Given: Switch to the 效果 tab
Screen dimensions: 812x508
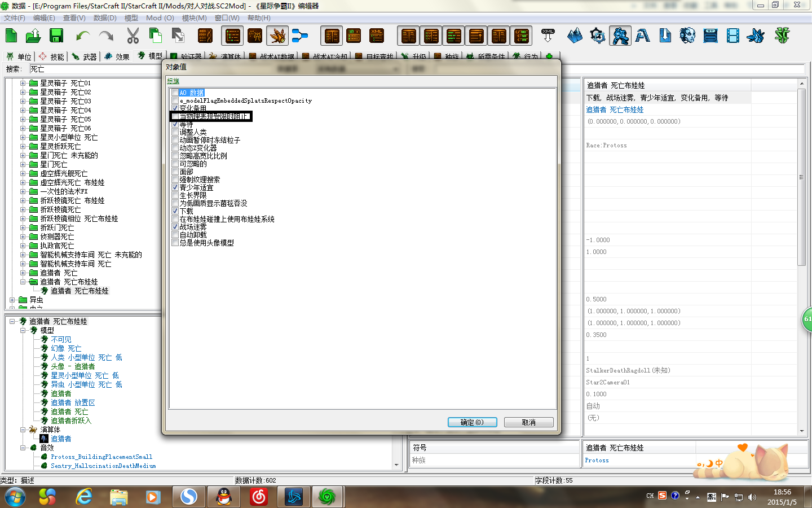Looking at the screenshot, I should (x=117, y=56).
